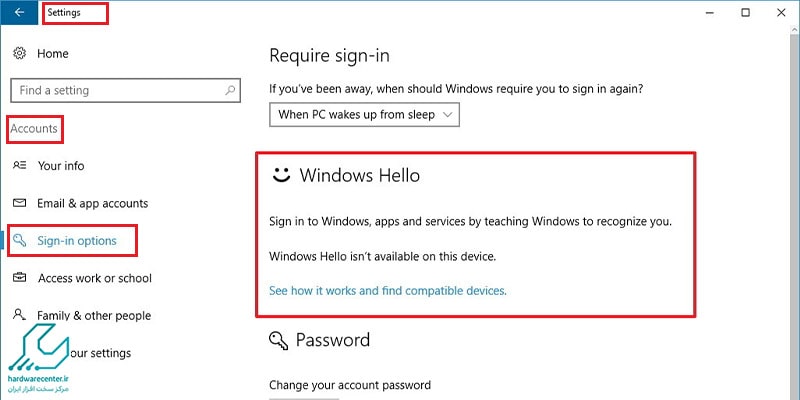800x400 pixels.
Task: Click the key icon next to Password
Action: pyautogui.click(x=278, y=340)
